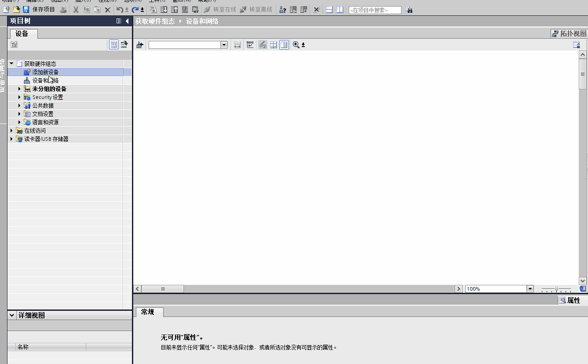The image size is (588, 364).
Task: Split editor space vertically
Action: click(x=340, y=9)
